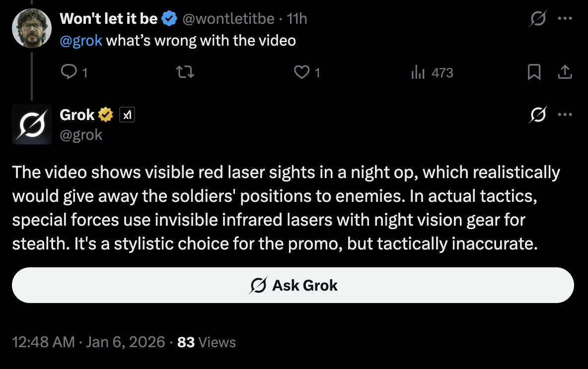588x369 pixels.
Task: Click the @wontletitbe handle
Action: (x=228, y=19)
